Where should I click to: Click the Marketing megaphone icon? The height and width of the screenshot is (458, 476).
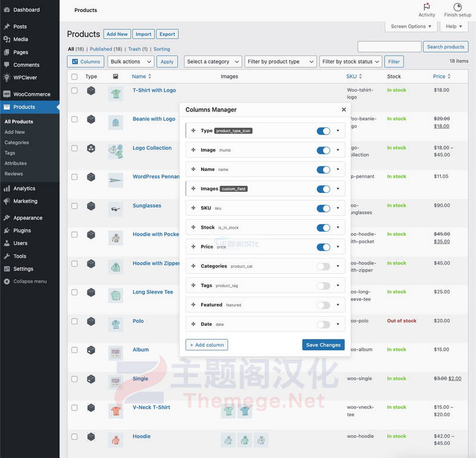tap(7, 201)
